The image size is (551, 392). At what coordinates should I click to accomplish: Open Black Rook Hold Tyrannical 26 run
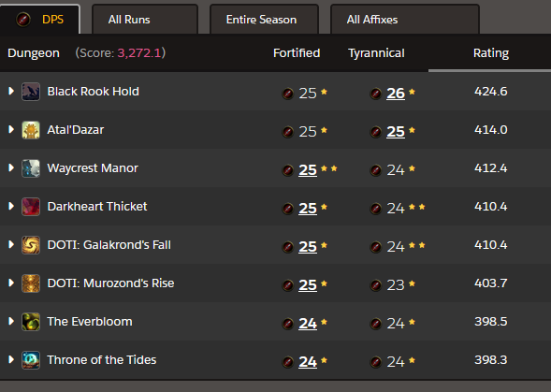[396, 94]
